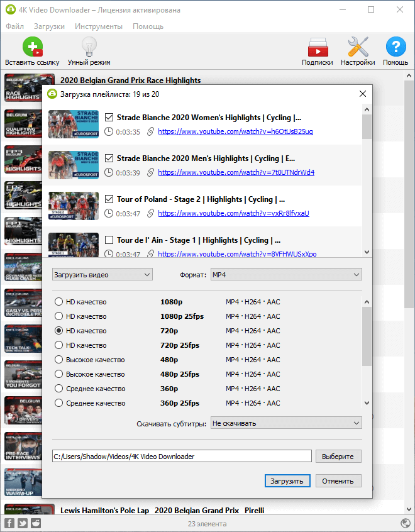Click the 23 элемента status text

coord(207,524)
